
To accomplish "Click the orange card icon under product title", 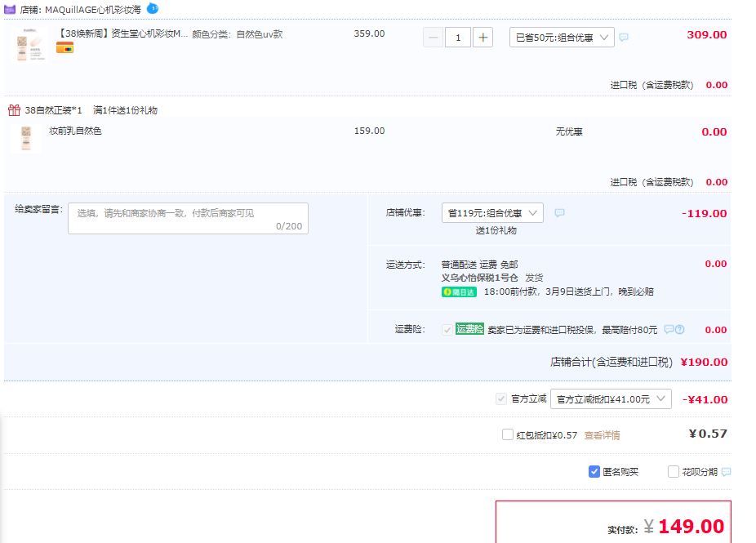I will click(x=64, y=47).
